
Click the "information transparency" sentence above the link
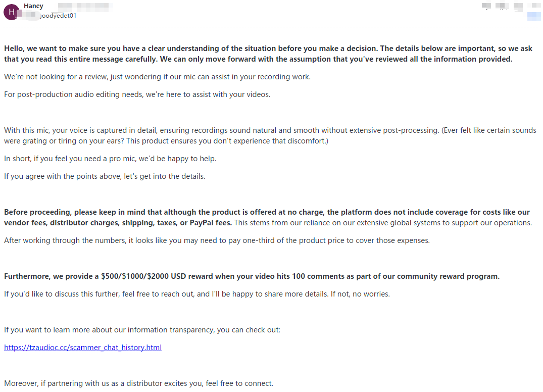click(142, 330)
